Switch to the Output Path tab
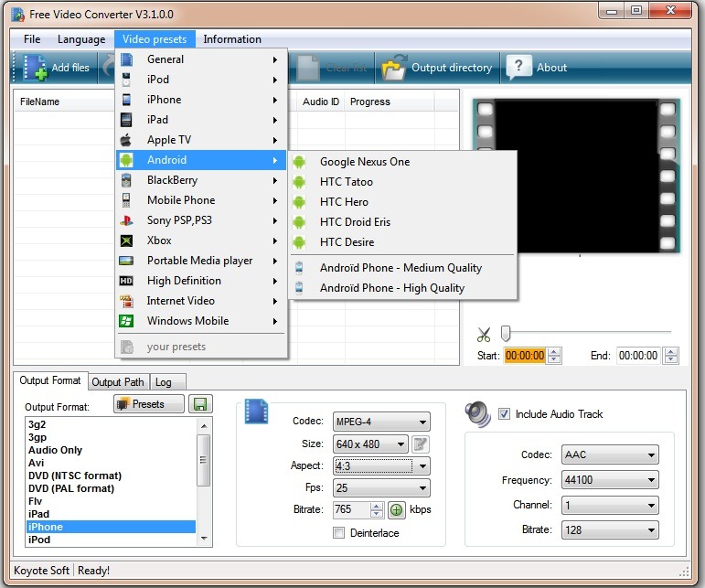The height and width of the screenshot is (588, 705). tap(118, 382)
